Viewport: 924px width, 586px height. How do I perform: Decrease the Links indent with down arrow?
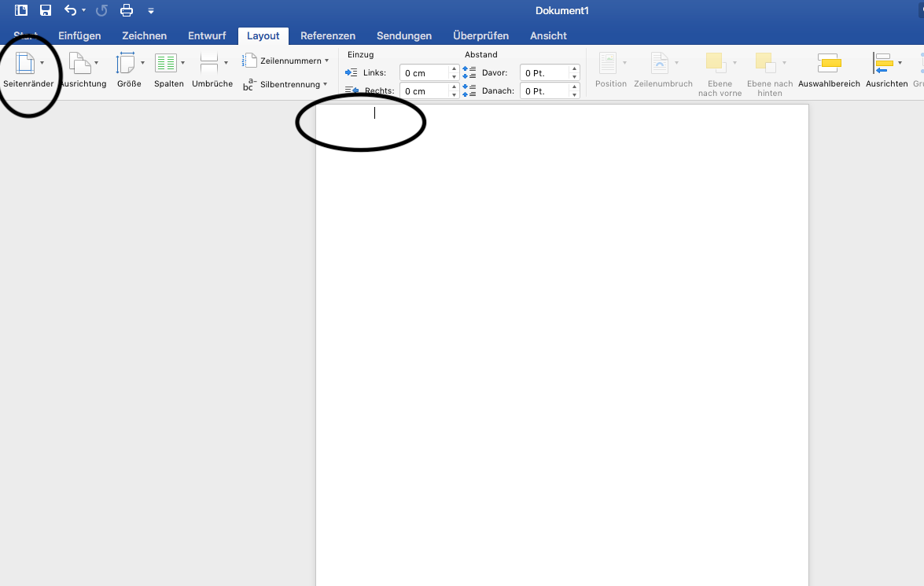[x=454, y=77]
